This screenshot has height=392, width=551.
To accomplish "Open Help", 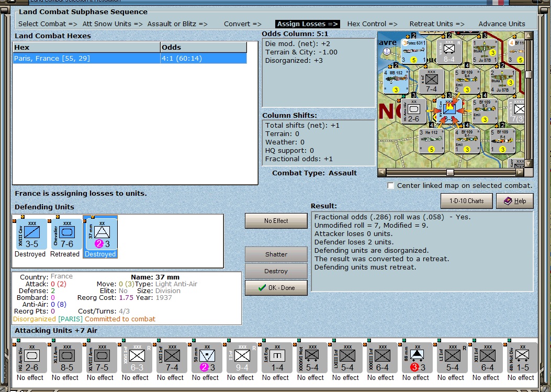I will (515, 201).
